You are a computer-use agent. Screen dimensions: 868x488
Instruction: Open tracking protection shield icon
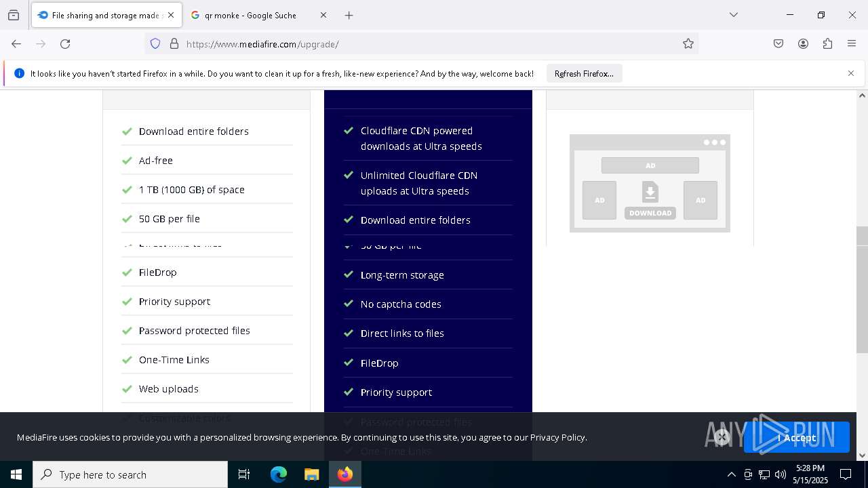(x=155, y=44)
